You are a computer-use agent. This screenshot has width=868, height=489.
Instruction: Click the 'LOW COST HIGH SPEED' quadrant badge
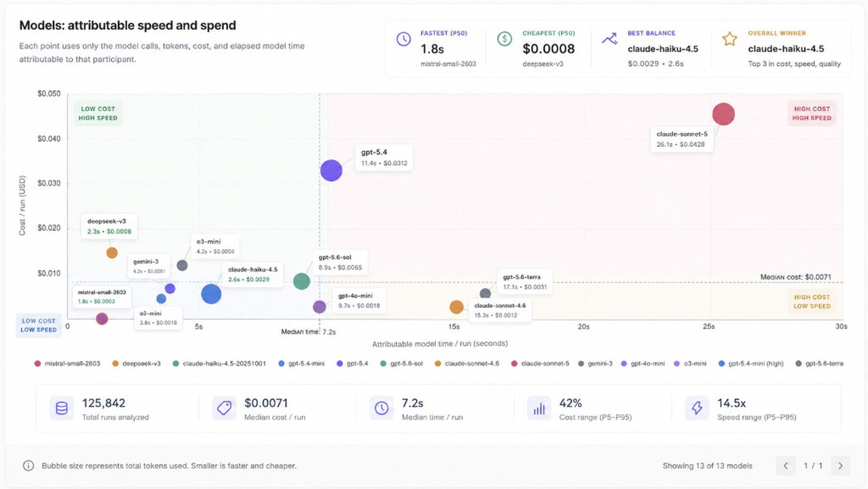[x=98, y=113]
